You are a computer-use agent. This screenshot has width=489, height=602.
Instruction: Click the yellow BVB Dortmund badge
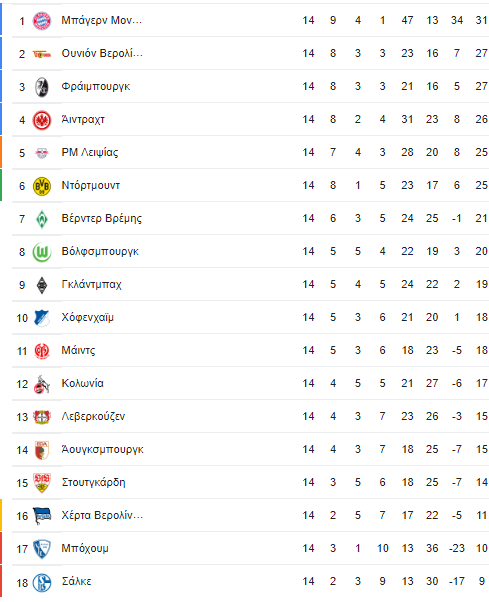(x=41, y=186)
